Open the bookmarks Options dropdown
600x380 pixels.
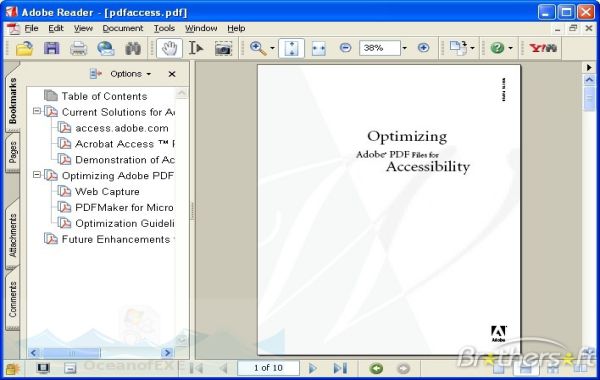(130, 74)
